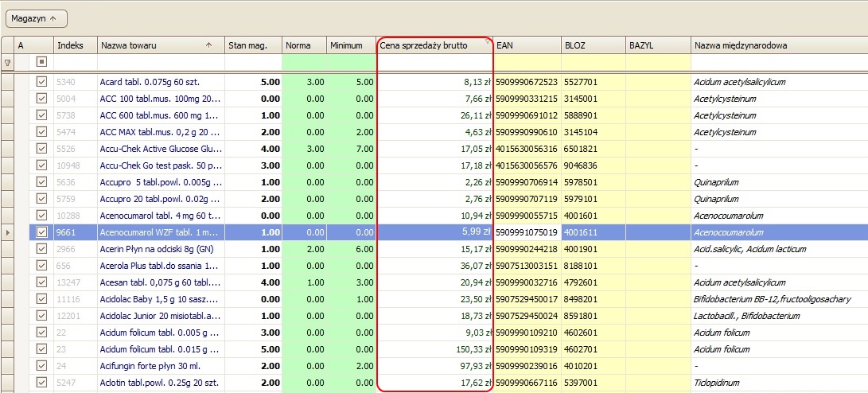This screenshot has height=393, width=868.
Task: Click the BLOZ column header
Action: point(592,46)
